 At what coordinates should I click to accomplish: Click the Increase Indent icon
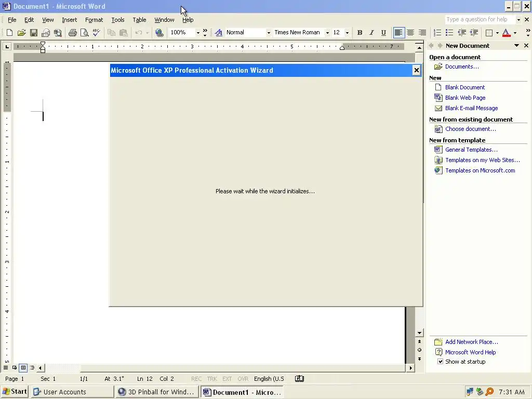pos(474,33)
